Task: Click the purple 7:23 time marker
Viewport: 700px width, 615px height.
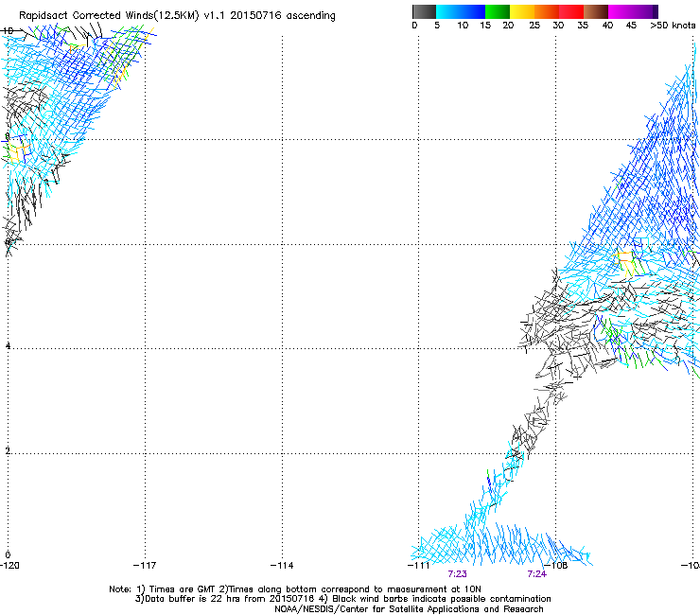Action: pyautogui.click(x=458, y=574)
